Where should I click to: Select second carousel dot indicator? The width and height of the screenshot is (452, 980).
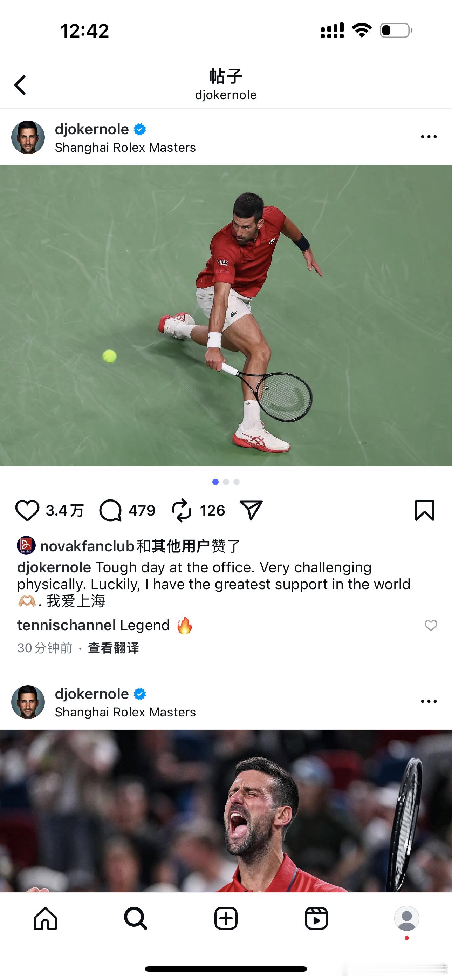coord(226,482)
